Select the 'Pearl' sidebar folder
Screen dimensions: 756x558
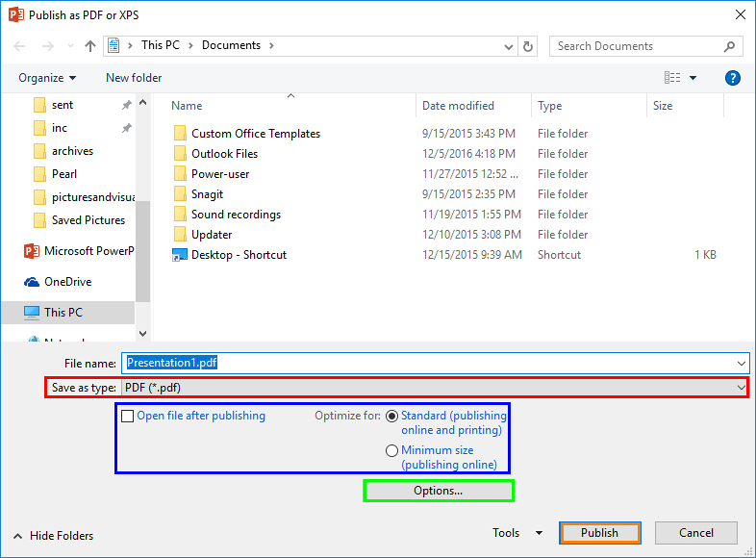64,174
